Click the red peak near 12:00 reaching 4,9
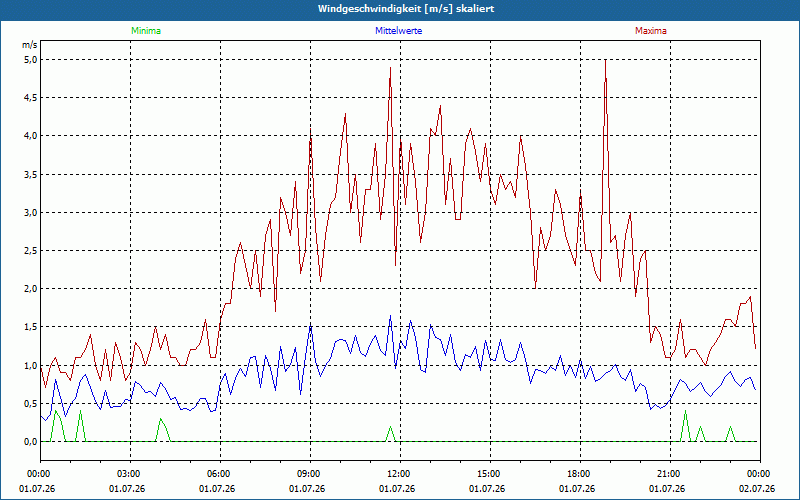The image size is (800, 500). point(390,68)
